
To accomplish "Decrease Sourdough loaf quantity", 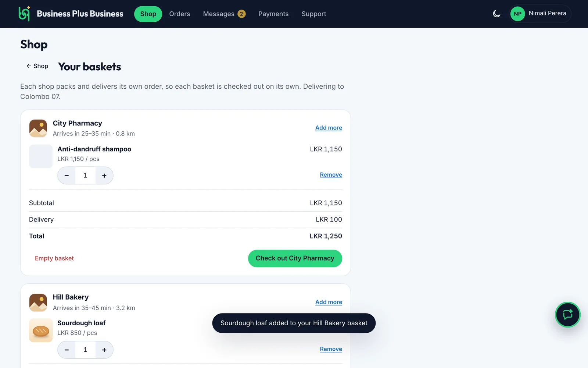I will click(x=67, y=350).
